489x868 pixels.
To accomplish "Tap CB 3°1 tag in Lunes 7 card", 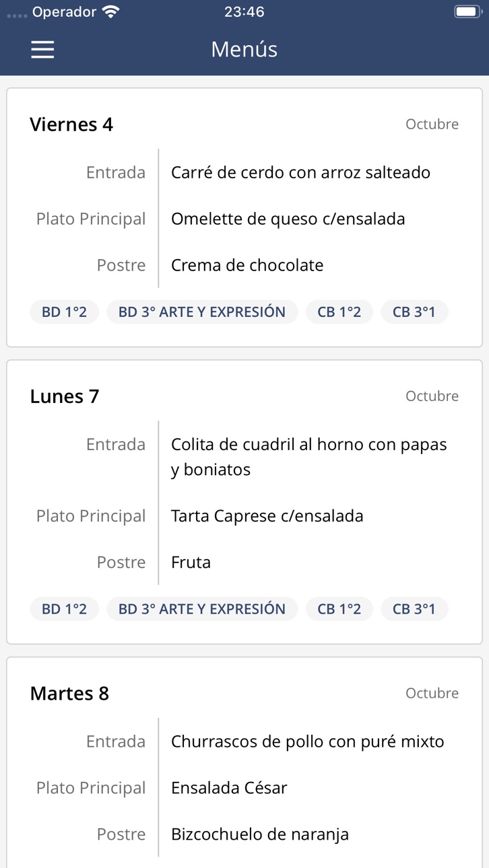I will pyautogui.click(x=414, y=609).
